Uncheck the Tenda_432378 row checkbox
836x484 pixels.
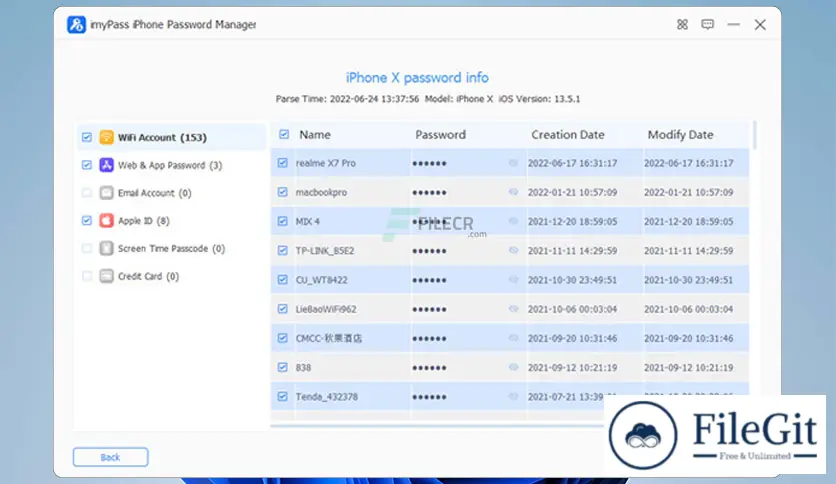coord(283,396)
